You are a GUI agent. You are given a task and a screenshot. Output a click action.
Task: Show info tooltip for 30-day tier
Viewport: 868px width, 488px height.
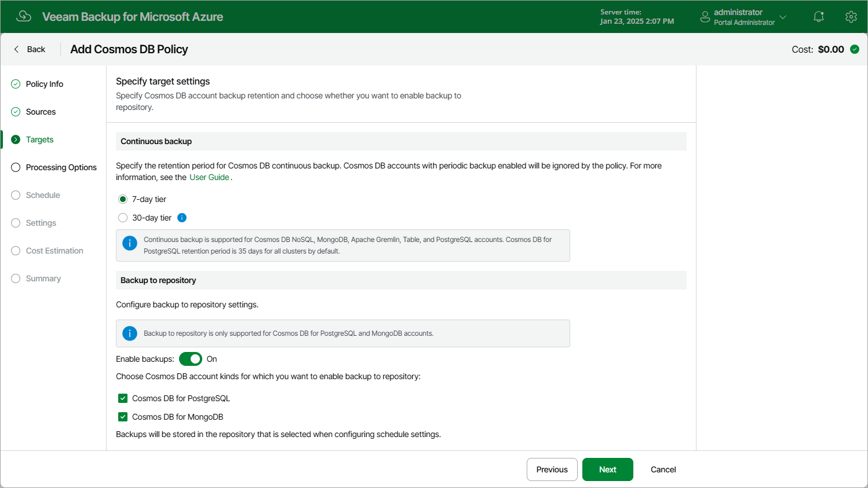tap(182, 218)
